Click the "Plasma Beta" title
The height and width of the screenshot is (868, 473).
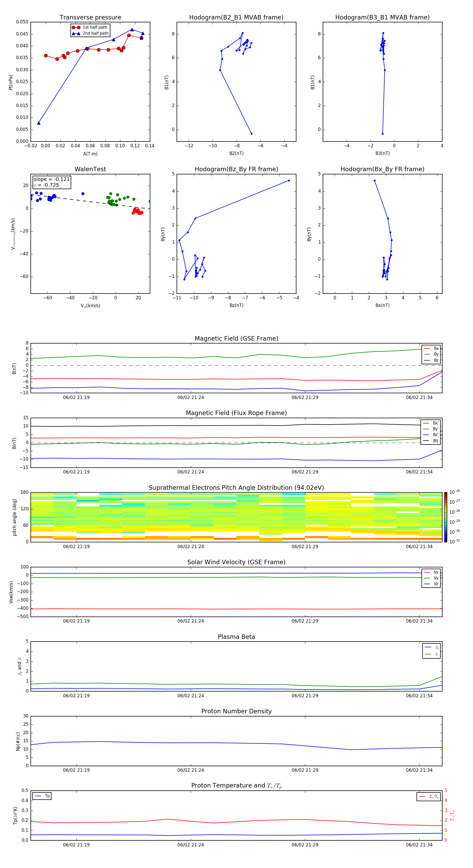[x=236, y=637]
